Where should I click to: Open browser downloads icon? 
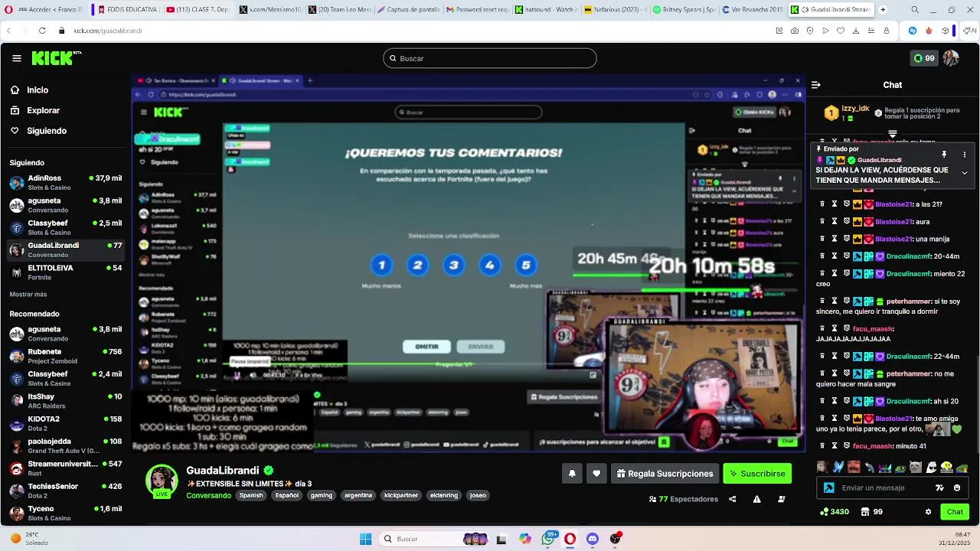tap(856, 31)
